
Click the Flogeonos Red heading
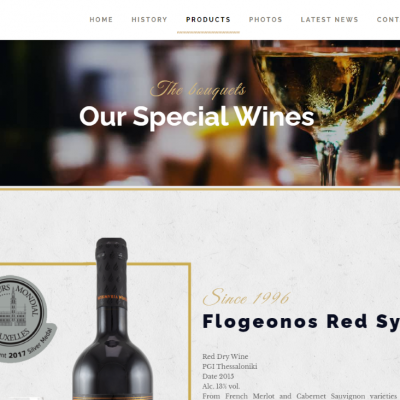click(301, 322)
